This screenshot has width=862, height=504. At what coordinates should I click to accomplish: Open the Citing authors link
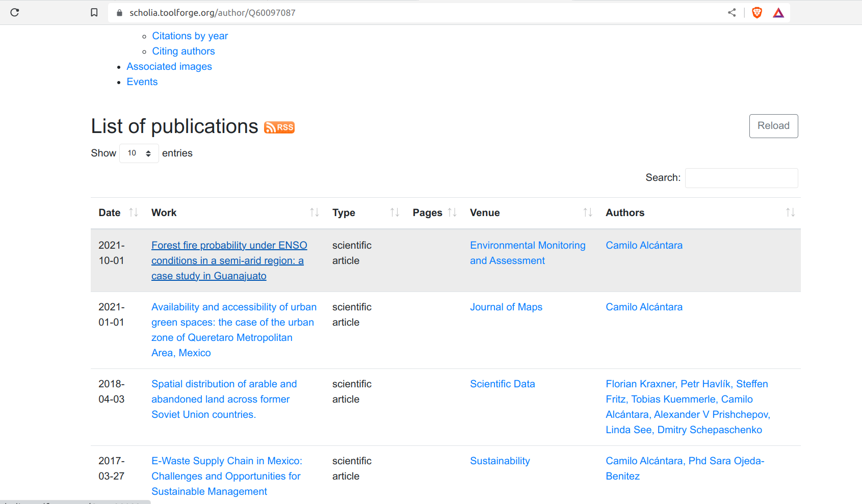coord(183,51)
